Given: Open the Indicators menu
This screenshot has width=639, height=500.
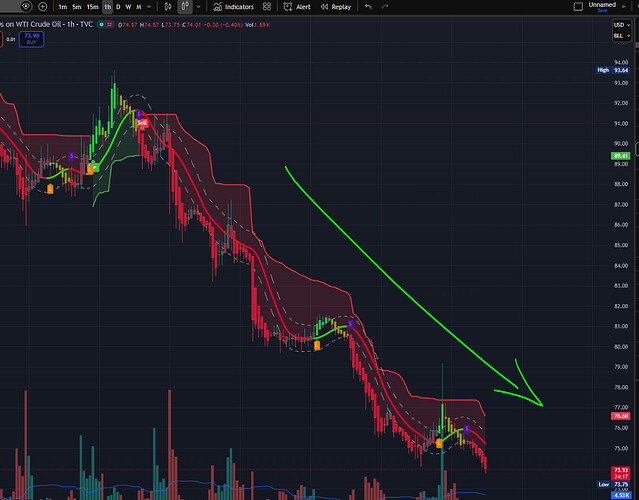Looking at the screenshot, I should 234,7.
